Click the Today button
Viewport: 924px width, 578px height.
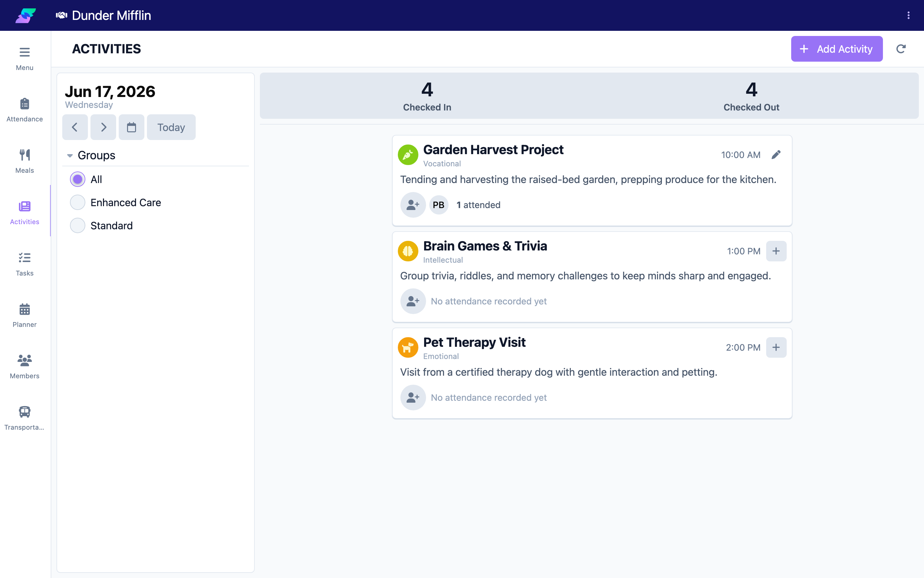pyautogui.click(x=171, y=127)
